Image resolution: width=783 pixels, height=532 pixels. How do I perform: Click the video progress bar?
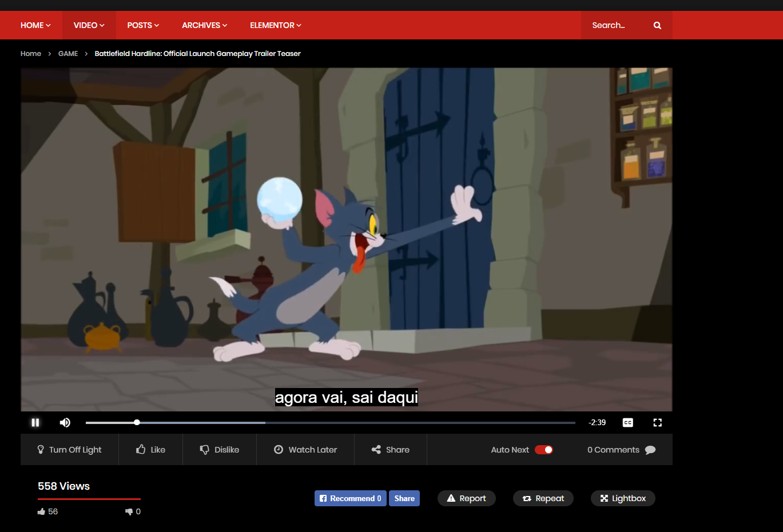(x=330, y=423)
